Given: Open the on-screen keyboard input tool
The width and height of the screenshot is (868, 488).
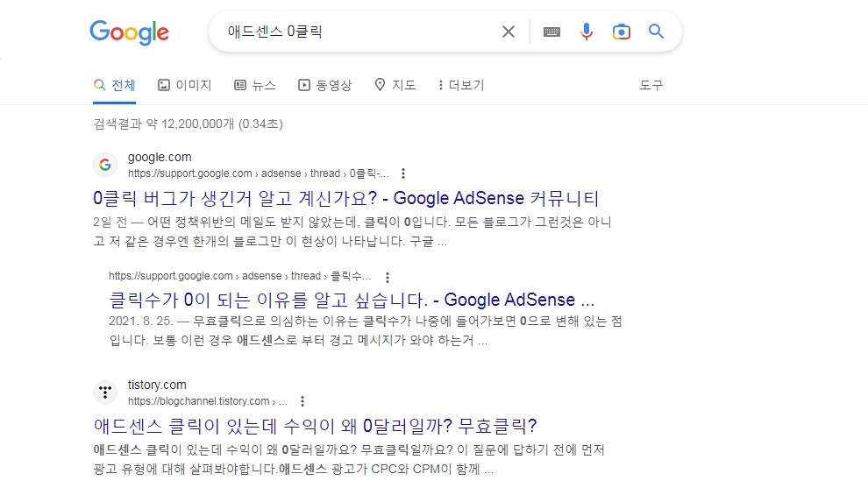Looking at the screenshot, I should click(551, 32).
